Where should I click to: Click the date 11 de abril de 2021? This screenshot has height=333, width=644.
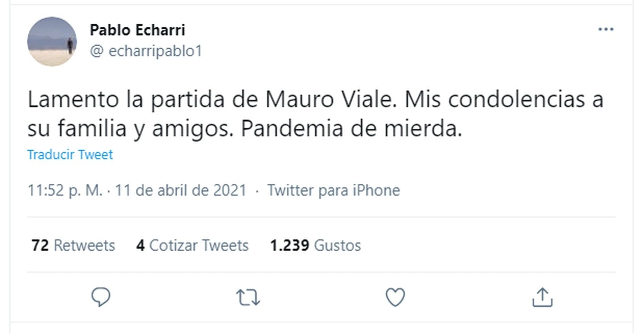[x=181, y=190]
